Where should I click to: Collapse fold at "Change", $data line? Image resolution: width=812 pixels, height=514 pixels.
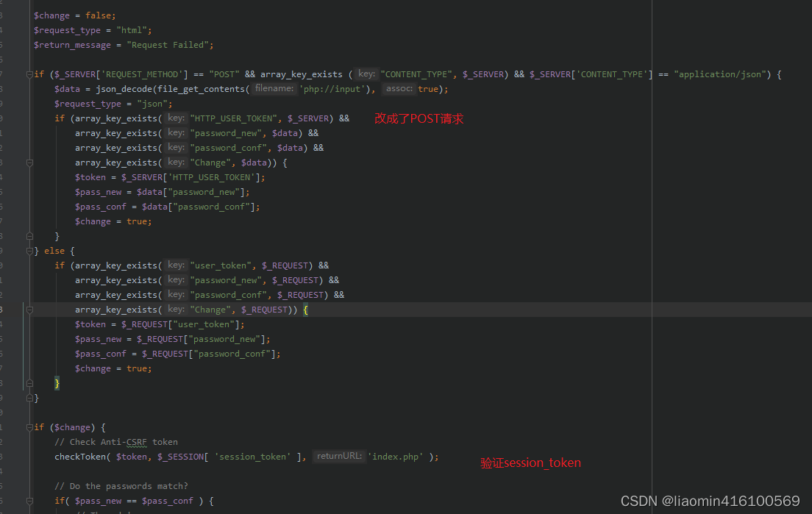(x=29, y=163)
